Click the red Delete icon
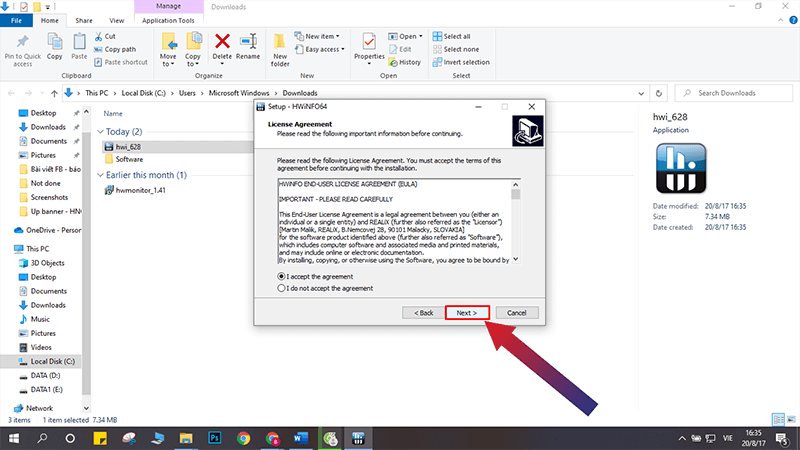Screen dimensions: 800x450 click(x=222, y=41)
